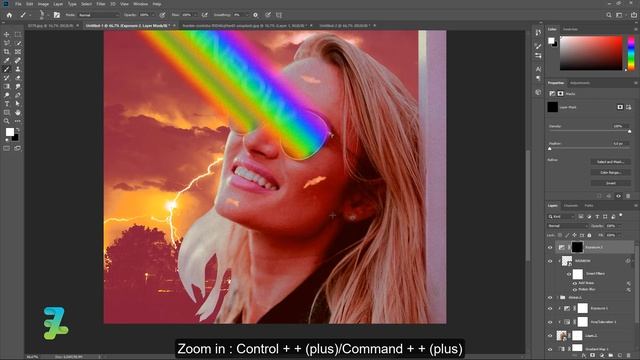Open the layer blend mode Normal dropdown
The height and width of the screenshot is (360, 640).
pos(567,226)
